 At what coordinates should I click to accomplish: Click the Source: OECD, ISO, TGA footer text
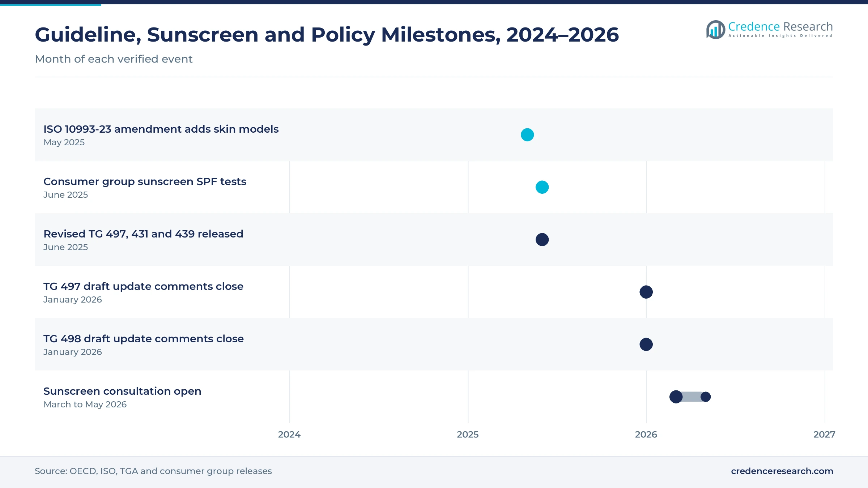(x=153, y=471)
